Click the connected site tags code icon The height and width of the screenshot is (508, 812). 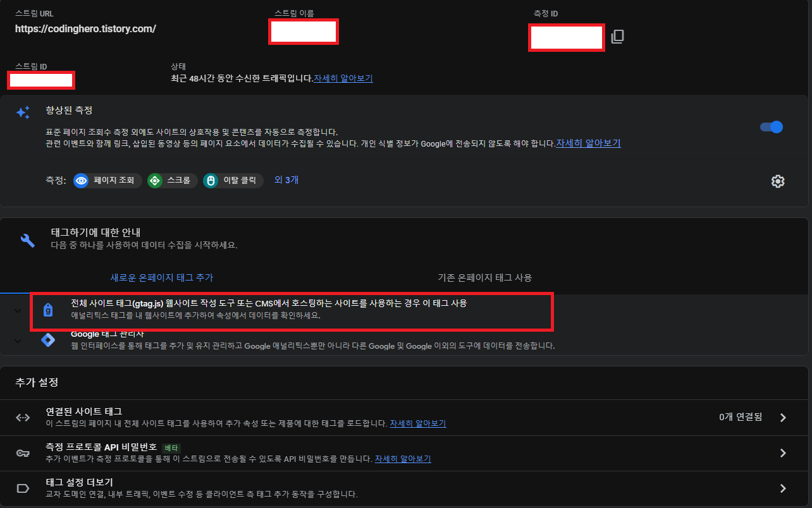click(23, 417)
